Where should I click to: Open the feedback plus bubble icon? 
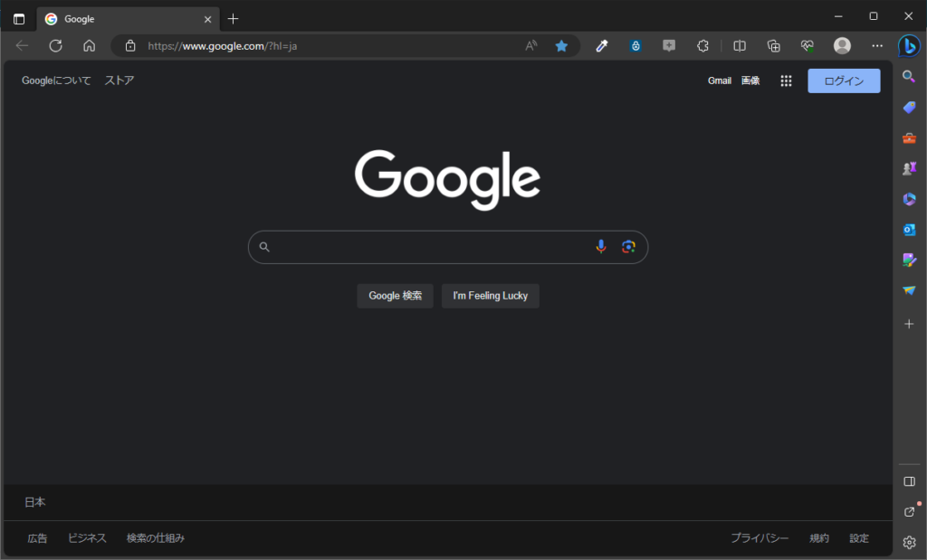point(669,45)
